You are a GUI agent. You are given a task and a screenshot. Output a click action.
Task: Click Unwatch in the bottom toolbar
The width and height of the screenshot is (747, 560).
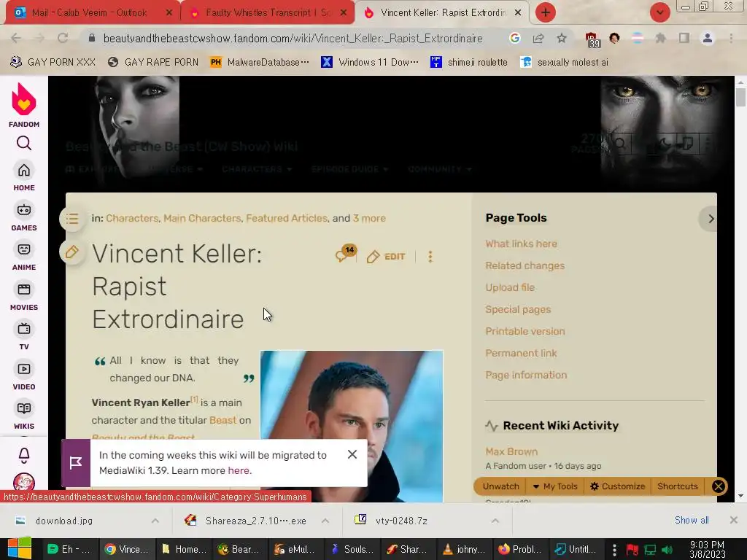click(x=500, y=486)
